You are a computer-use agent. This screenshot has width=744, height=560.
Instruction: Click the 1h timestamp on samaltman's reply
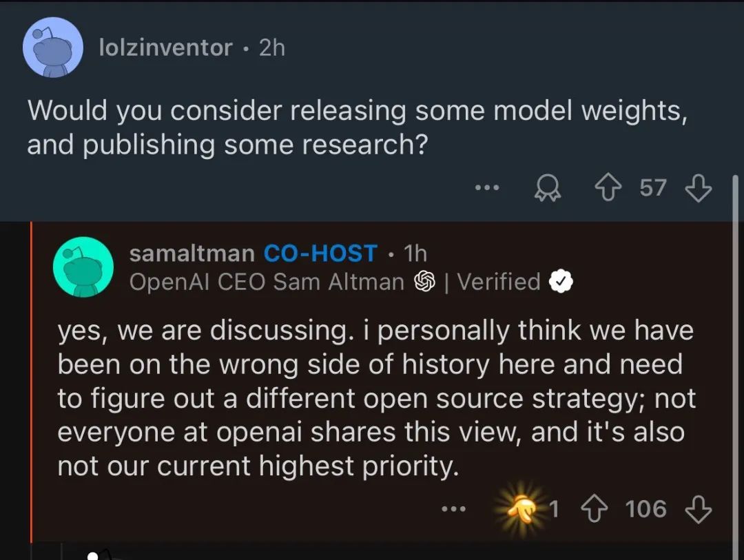tap(415, 253)
